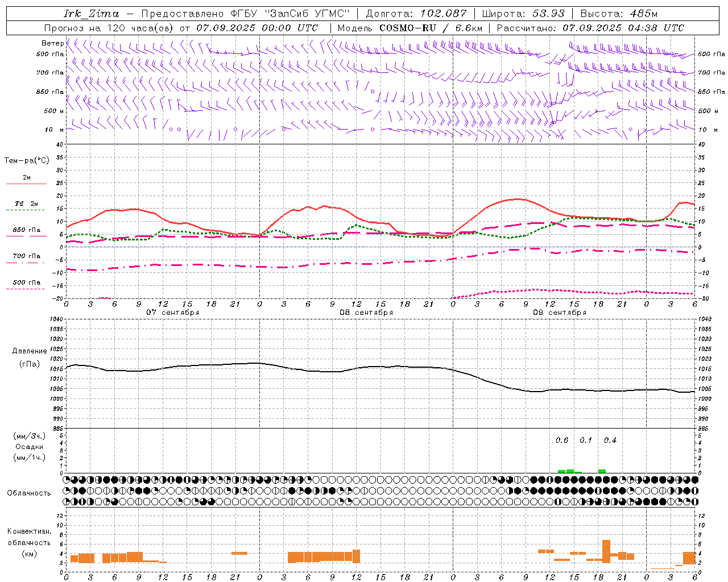The image size is (728, 582).
Task: Select the latitude value Широта: 53.93
Action: pyautogui.click(x=523, y=14)
